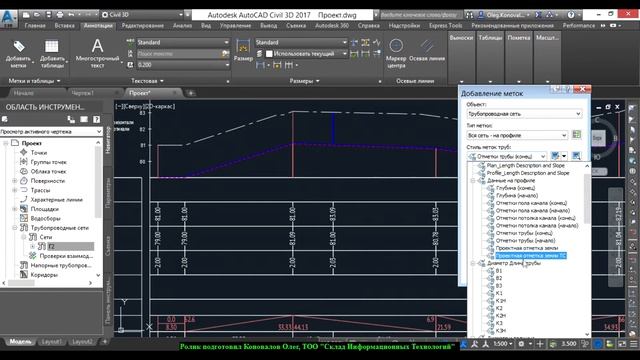Click the Водосборы tree icon
640x360 pixels.
pyautogui.click(x=24, y=218)
